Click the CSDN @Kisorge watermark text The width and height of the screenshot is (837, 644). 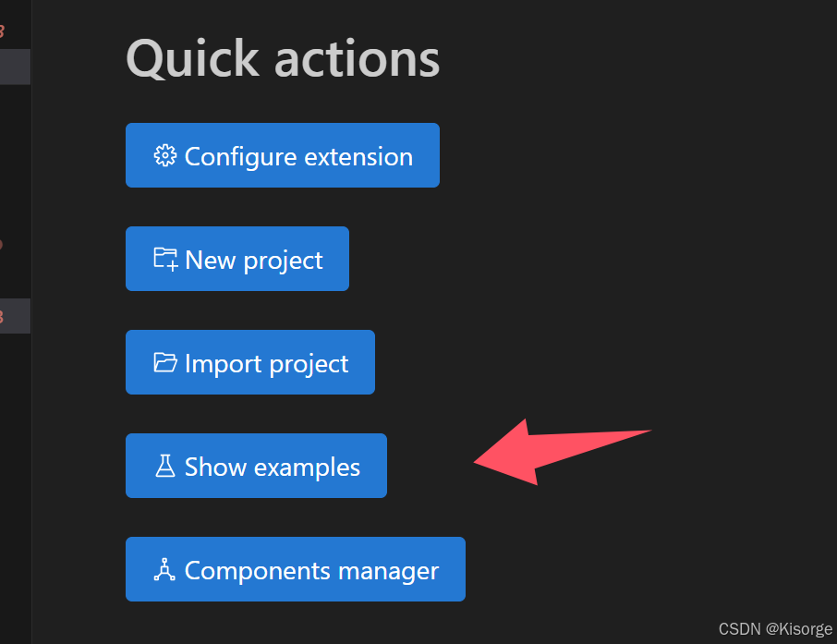(775, 629)
